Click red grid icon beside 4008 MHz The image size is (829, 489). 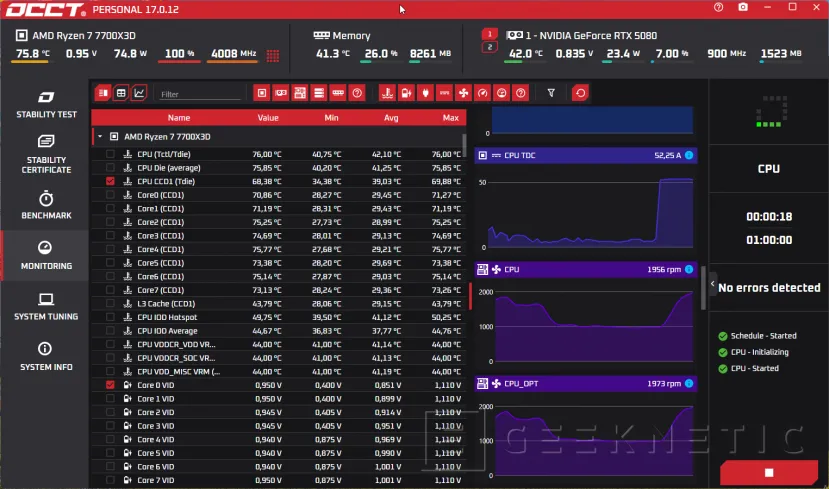[273, 56]
